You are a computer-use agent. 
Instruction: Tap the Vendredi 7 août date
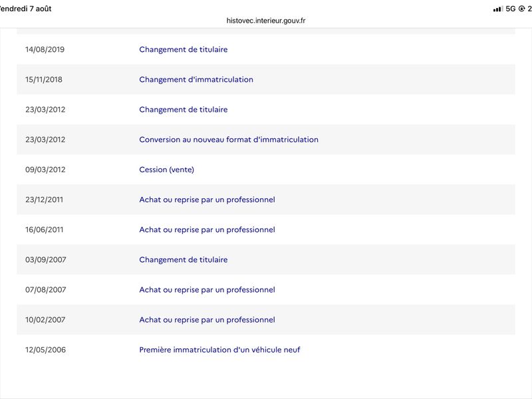point(25,9)
